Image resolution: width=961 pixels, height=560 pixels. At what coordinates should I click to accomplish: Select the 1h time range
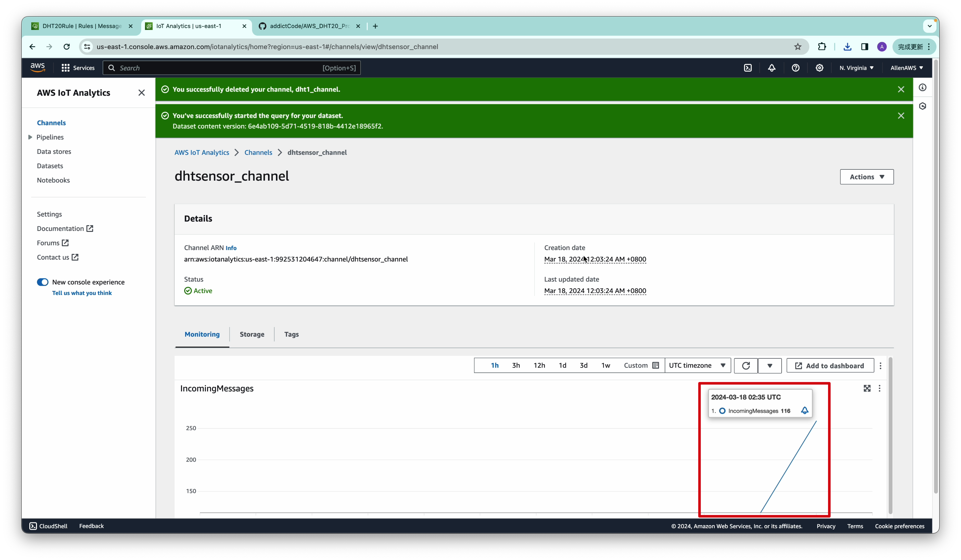(x=495, y=365)
